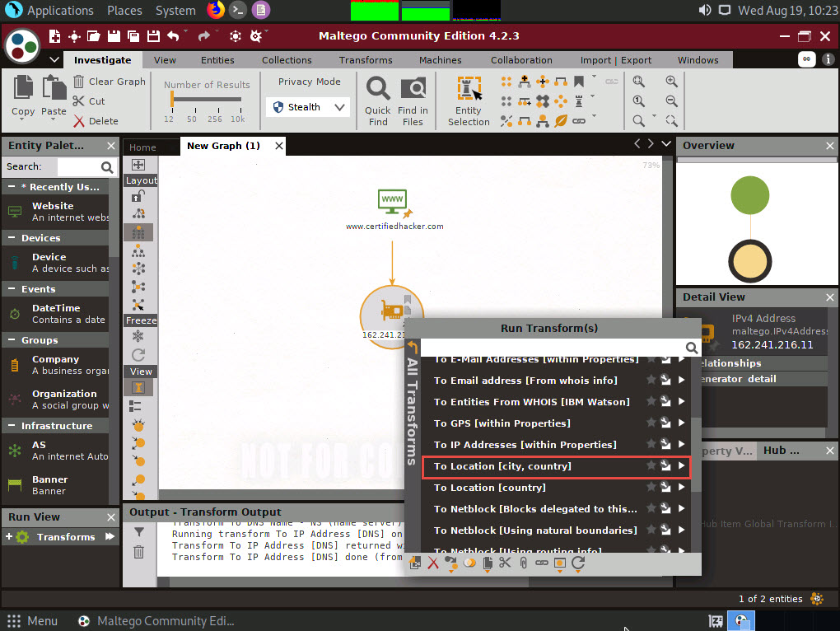Click the zoom in magnifier icon
This screenshot has height=631, width=840.
point(671,82)
